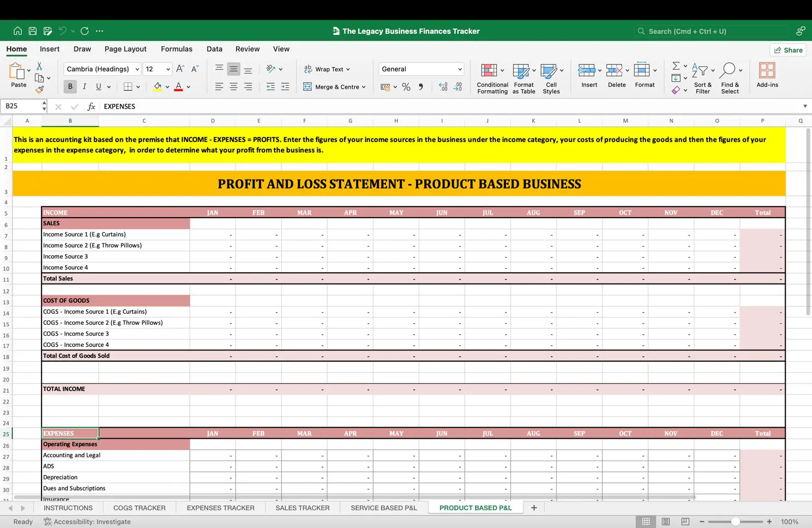Open the more options ellipsis in title bar
This screenshot has height=528, width=812.
coord(99,31)
